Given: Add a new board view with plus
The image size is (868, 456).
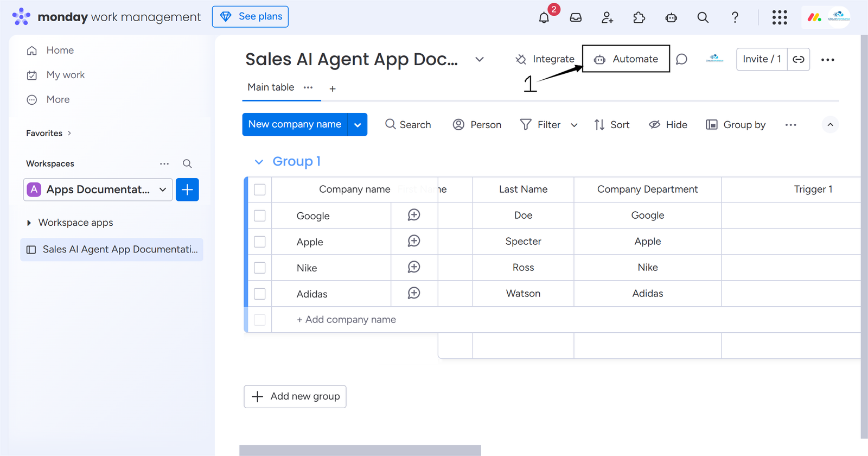Looking at the screenshot, I should (x=333, y=88).
